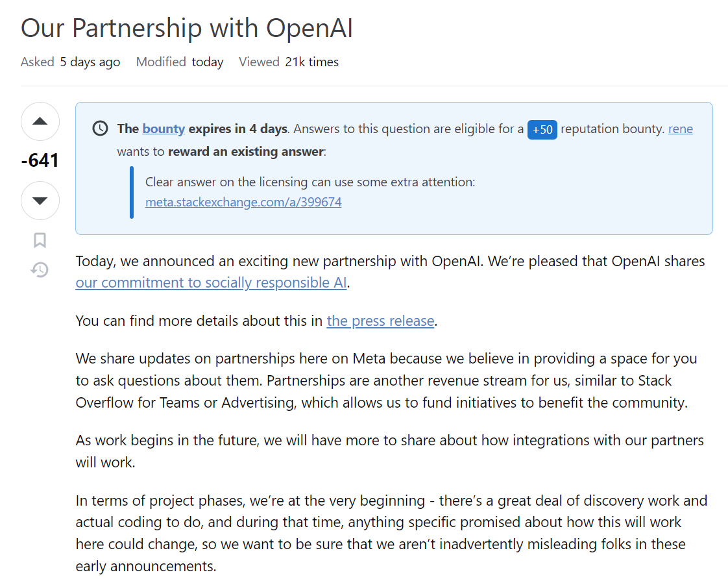Viewport: 728px width, 579px height.
Task: Click the -641 vote count
Action: 40,160
